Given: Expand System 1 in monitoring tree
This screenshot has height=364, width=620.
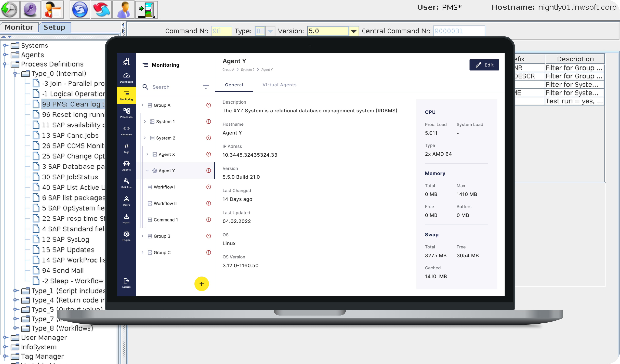Looking at the screenshot, I should [x=145, y=121].
